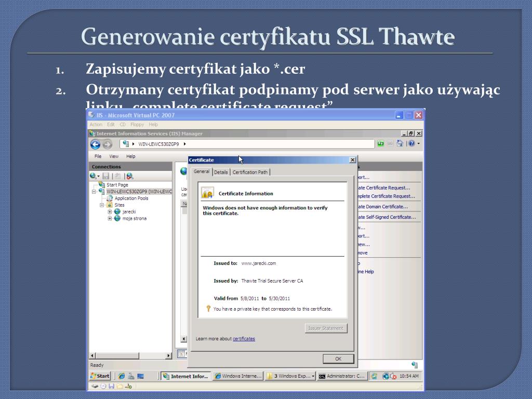Click the Start Page icon in the tree
This screenshot has height=399, width=532.
(102, 184)
